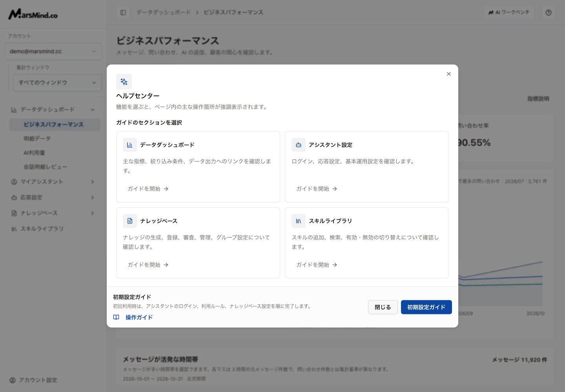The height and width of the screenshot is (392, 565).
Task: Open the help question-mark icon in header
Action: pyautogui.click(x=549, y=13)
